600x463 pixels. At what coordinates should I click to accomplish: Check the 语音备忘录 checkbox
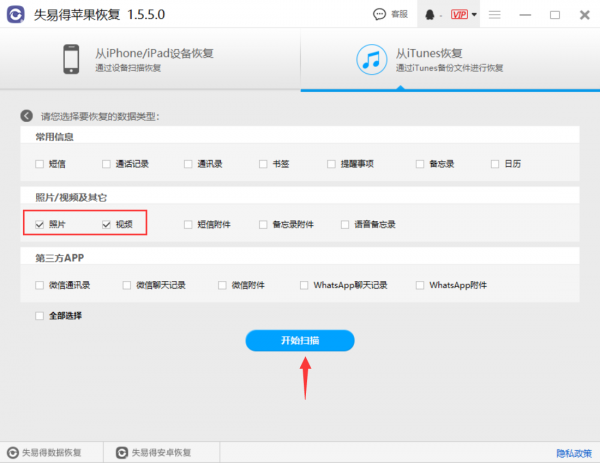pos(345,224)
